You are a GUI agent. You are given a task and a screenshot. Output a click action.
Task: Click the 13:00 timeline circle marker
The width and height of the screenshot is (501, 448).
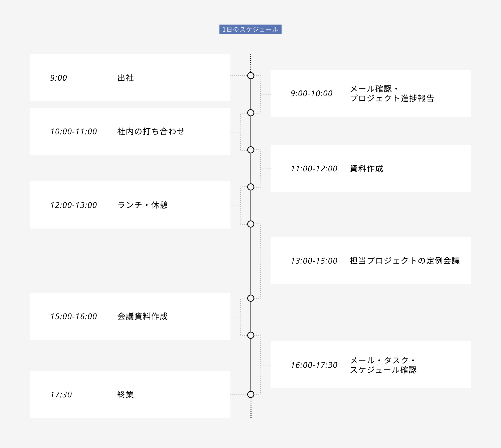[x=251, y=224]
